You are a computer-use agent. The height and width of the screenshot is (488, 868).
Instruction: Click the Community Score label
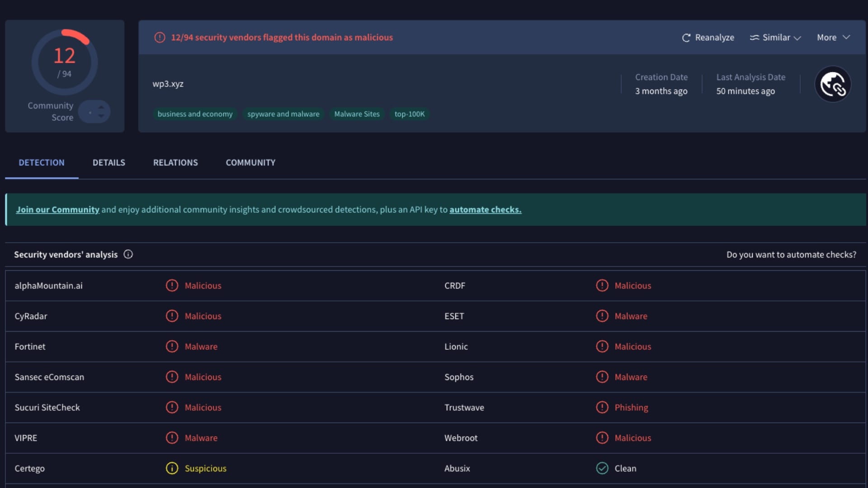50,112
